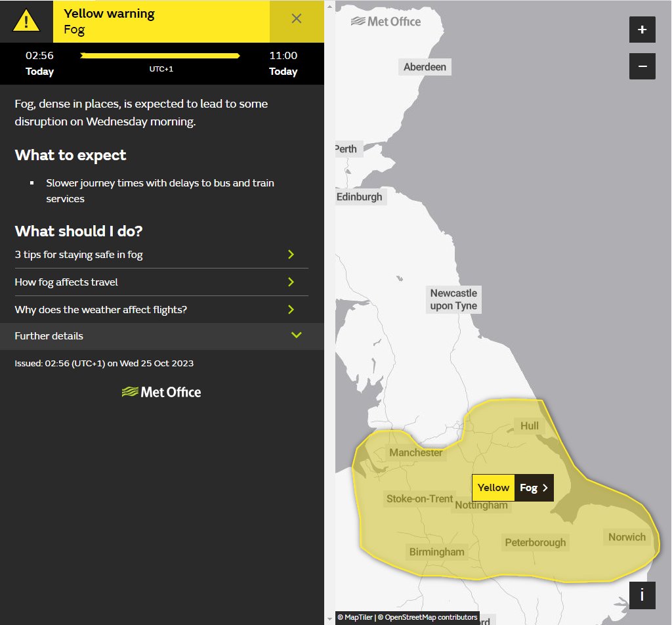Image resolution: width=672 pixels, height=625 pixels.
Task: Click the 11:00 Today end time
Action: [x=283, y=63]
